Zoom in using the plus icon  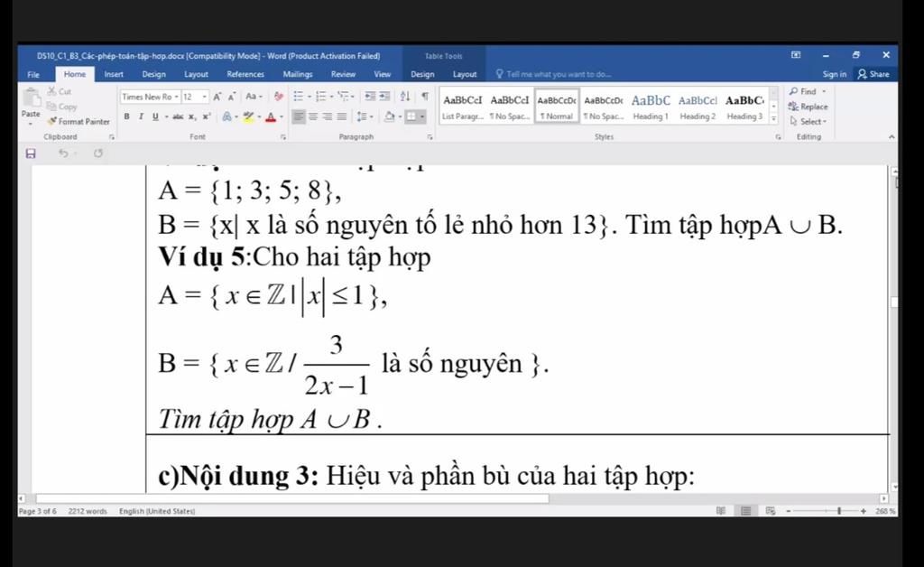coord(864,511)
